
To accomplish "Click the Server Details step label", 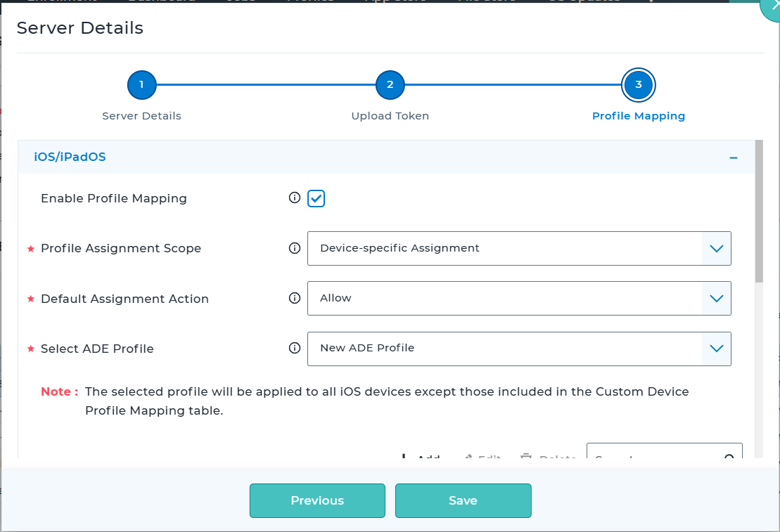I will click(142, 116).
